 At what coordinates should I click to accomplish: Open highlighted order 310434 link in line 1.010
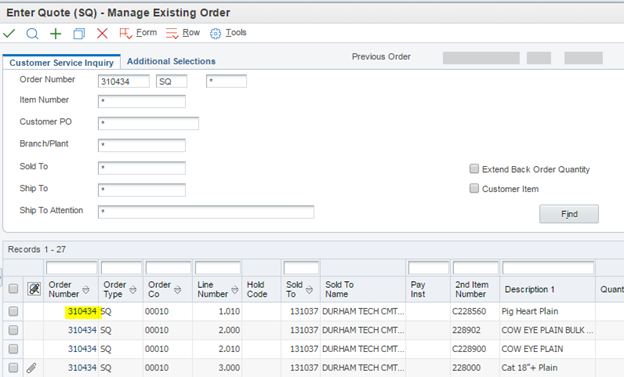tap(82, 311)
